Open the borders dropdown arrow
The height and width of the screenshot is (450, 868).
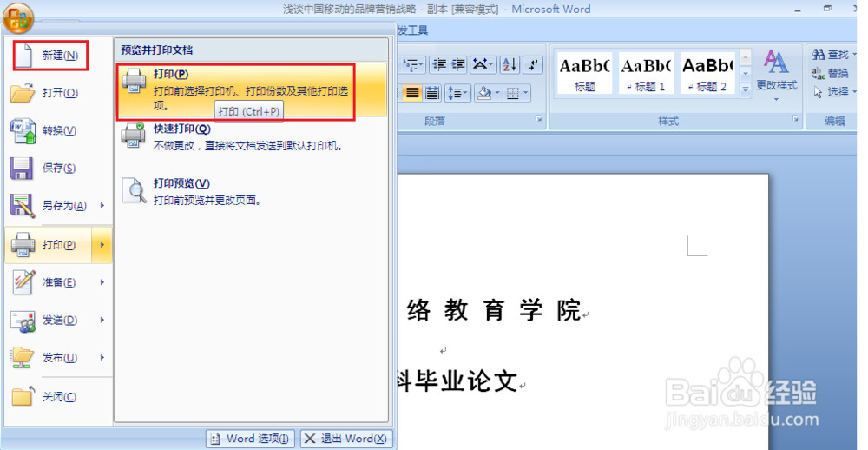pos(526,93)
